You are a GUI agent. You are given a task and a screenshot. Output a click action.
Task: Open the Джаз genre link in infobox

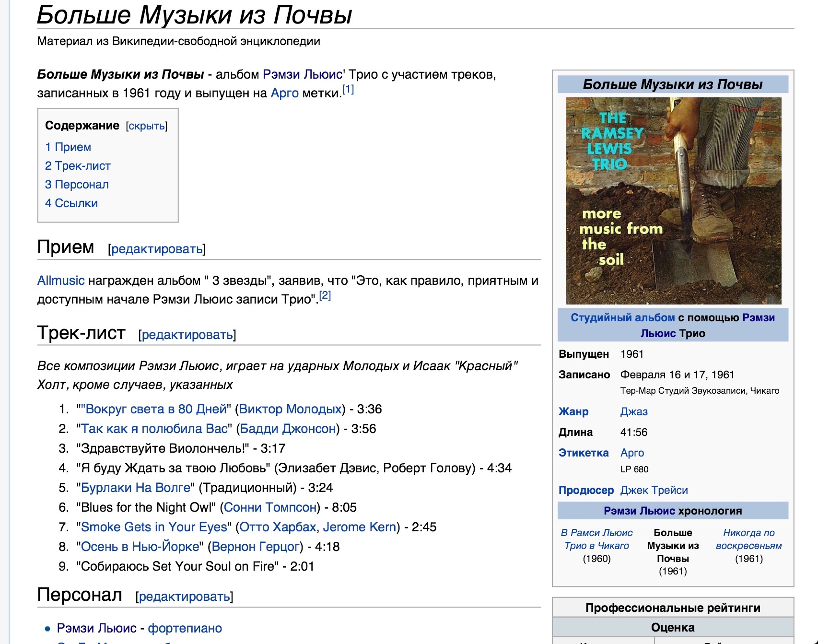click(x=634, y=411)
